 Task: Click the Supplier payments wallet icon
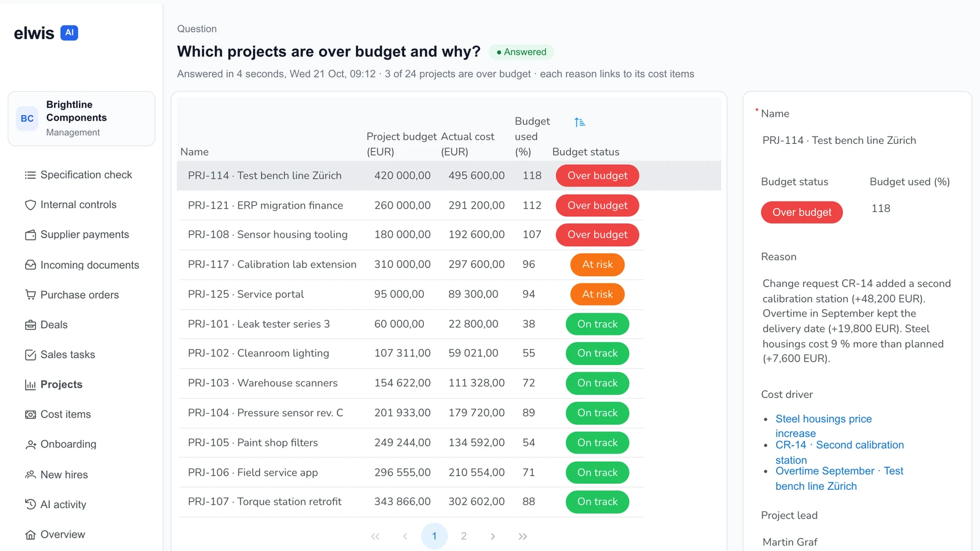(x=30, y=235)
